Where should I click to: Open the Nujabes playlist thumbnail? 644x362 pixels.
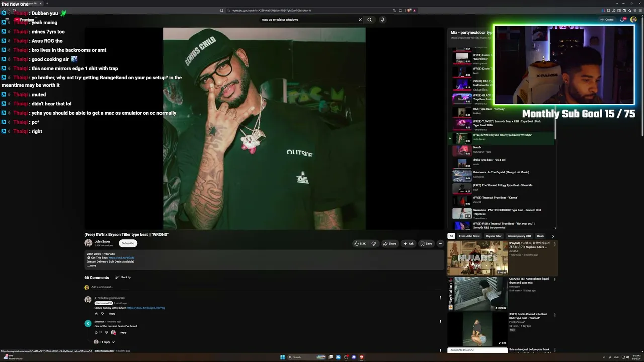477,257
